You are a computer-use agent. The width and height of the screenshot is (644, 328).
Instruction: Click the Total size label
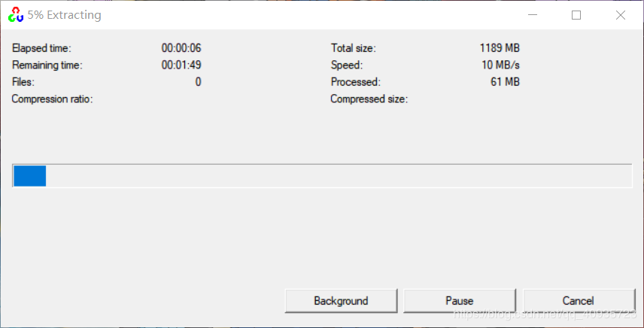(x=353, y=48)
